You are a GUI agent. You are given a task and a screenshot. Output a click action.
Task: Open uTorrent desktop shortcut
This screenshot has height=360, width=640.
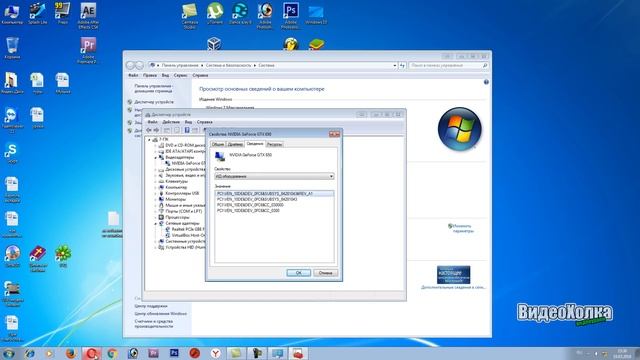pyautogui.click(x=215, y=13)
